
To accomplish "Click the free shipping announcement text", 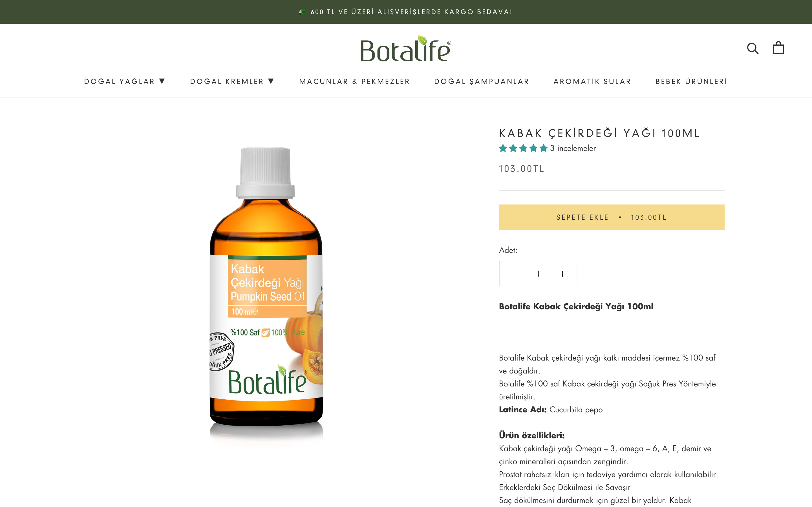I will (411, 12).
